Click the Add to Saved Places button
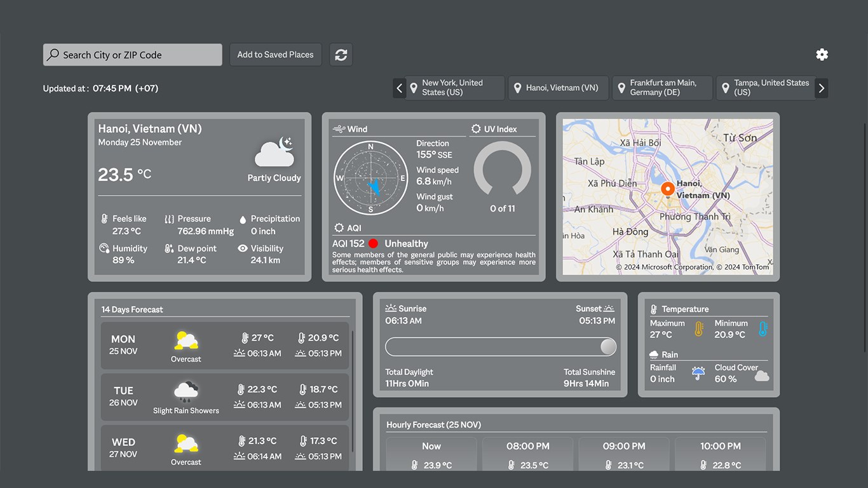This screenshot has height=488, width=868. click(275, 55)
